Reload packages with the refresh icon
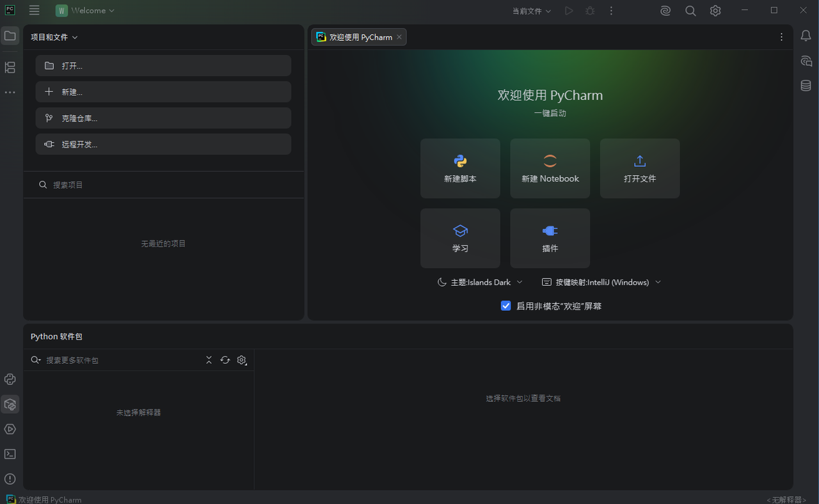The image size is (819, 504). 225,360
